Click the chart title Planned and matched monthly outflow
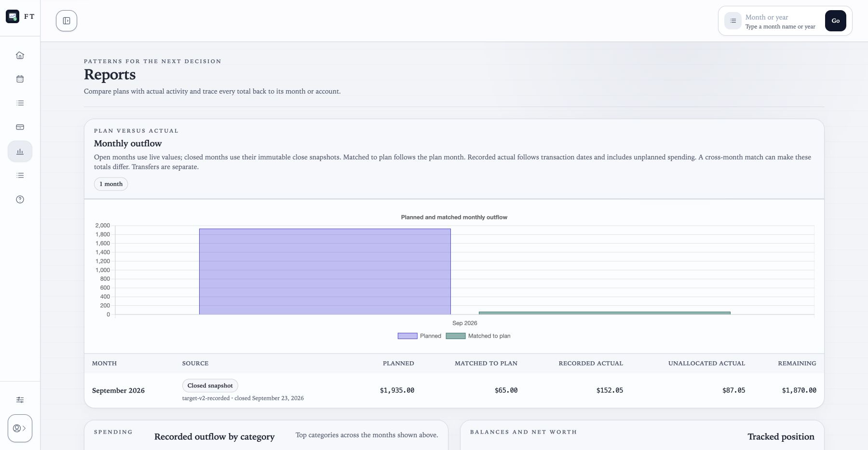The width and height of the screenshot is (868, 450). tap(454, 218)
